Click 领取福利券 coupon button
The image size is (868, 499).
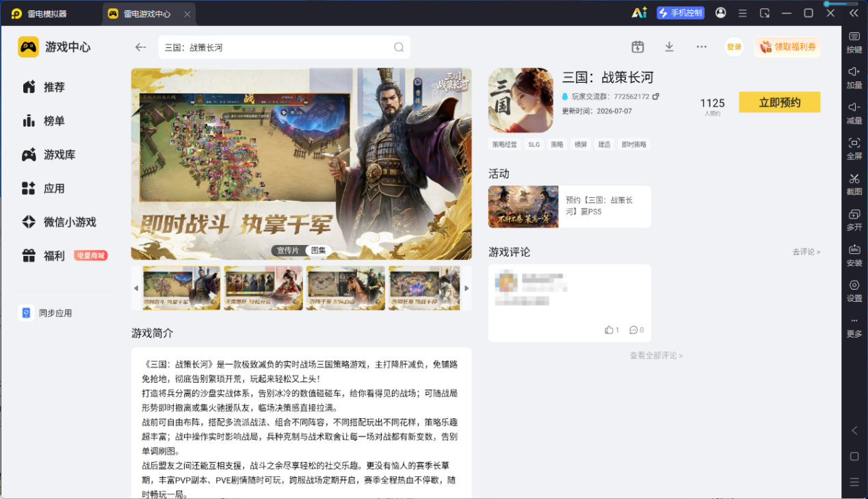click(x=788, y=47)
